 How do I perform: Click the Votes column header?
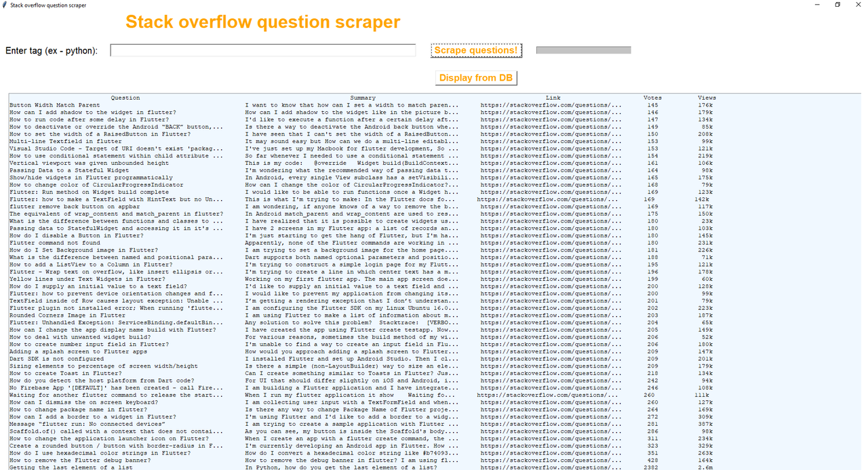(652, 98)
